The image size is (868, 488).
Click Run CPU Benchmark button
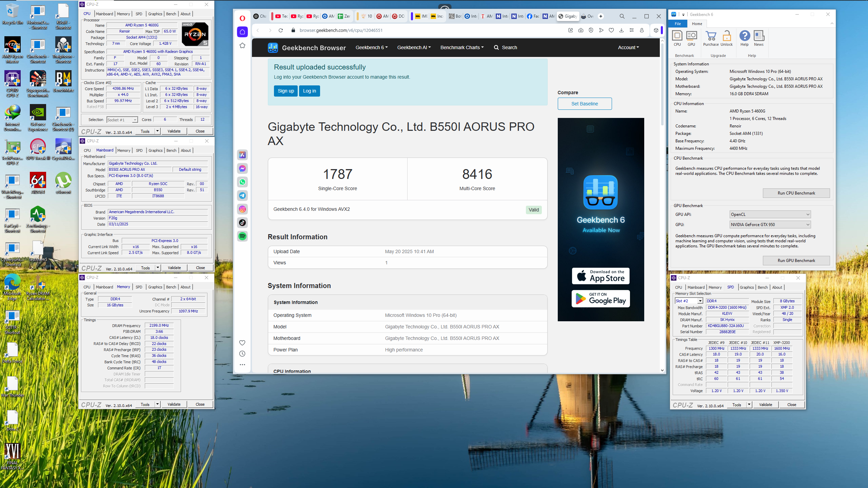[796, 193]
